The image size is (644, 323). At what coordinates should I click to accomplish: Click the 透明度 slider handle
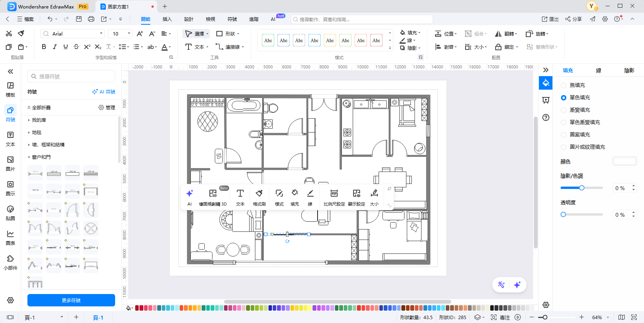pyautogui.click(x=563, y=214)
